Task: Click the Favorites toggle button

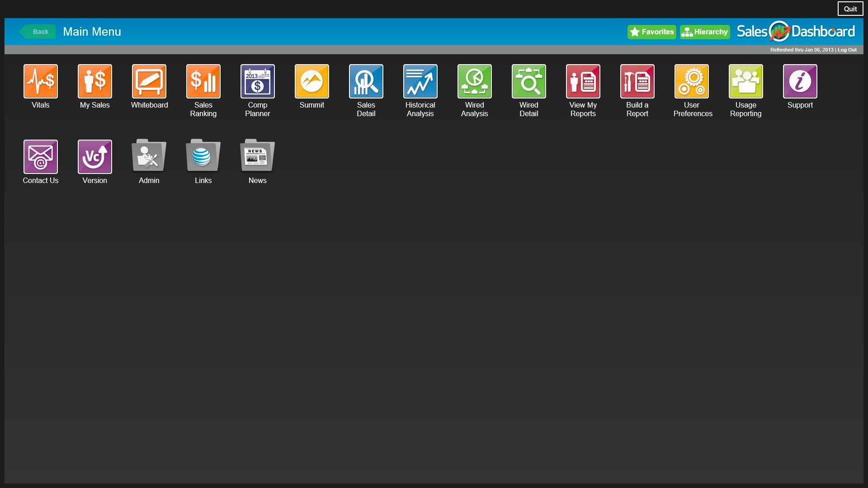Action: pyautogui.click(x=651, y=32)
